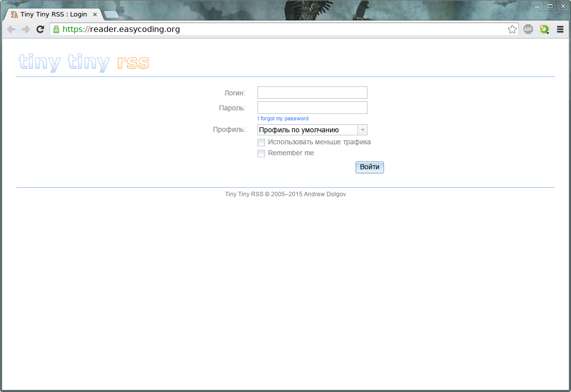The image size is (571, 392).
Task: Tick the "Remember me" checkbox
Action: (261, 153)
